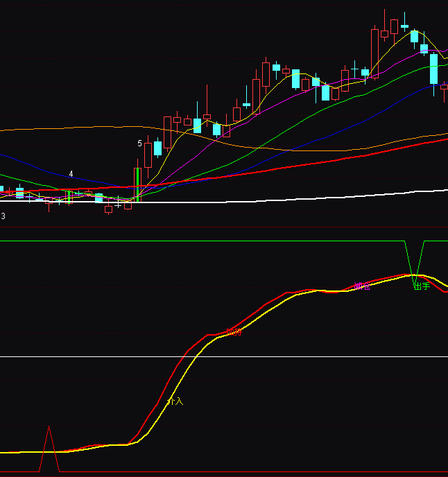Screen dimensions: 448x477
Task: Click the magenta signal label before 出手
Action: (361, 286)
